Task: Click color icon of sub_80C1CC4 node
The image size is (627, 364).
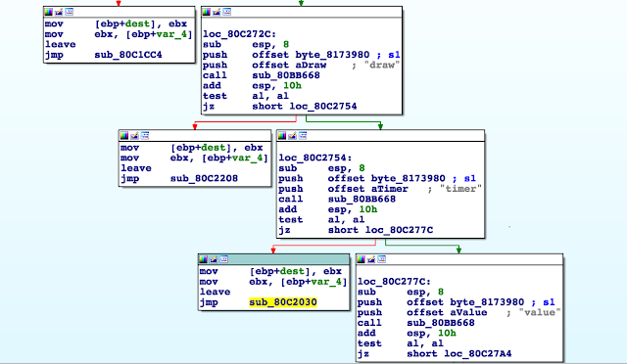Action: (x=48, y=12)
